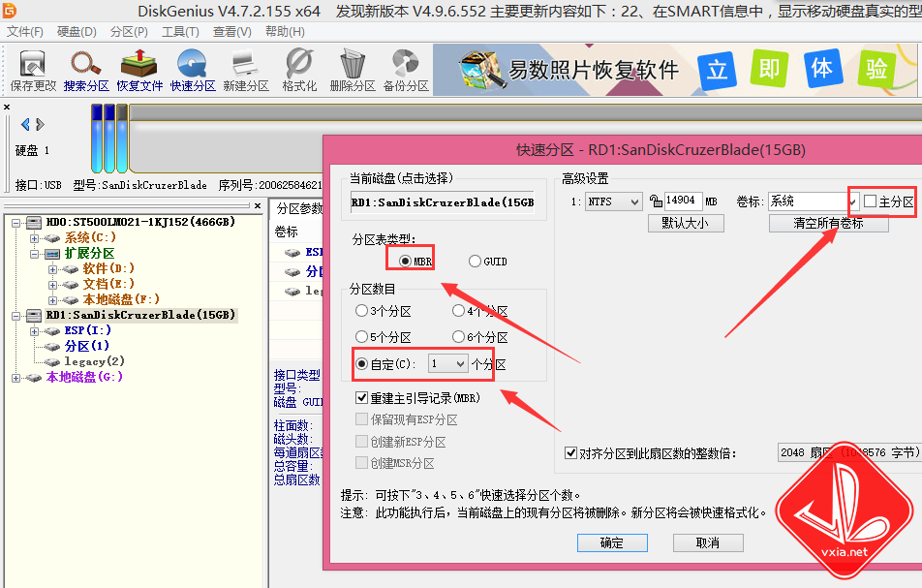Image resolution: width=922 pixels, height=588 pixels.
Task: Toggle the align partitions to sectors checkbox
Action: coord(570,452)
